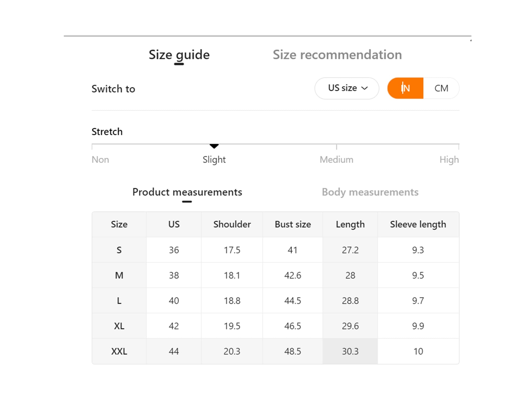532x411 pixels.
Task: Switch to Body measurements tab
Action: click(x=370, y=192)
